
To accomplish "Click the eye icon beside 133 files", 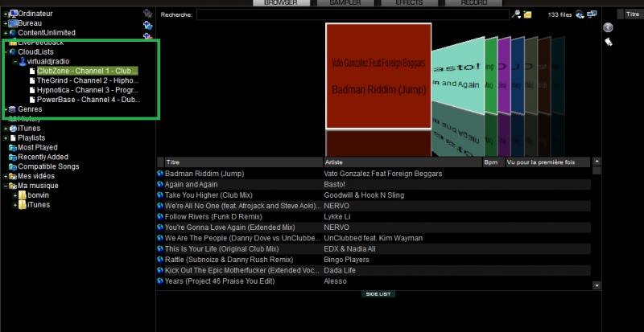I will click(x=580, y=14).
